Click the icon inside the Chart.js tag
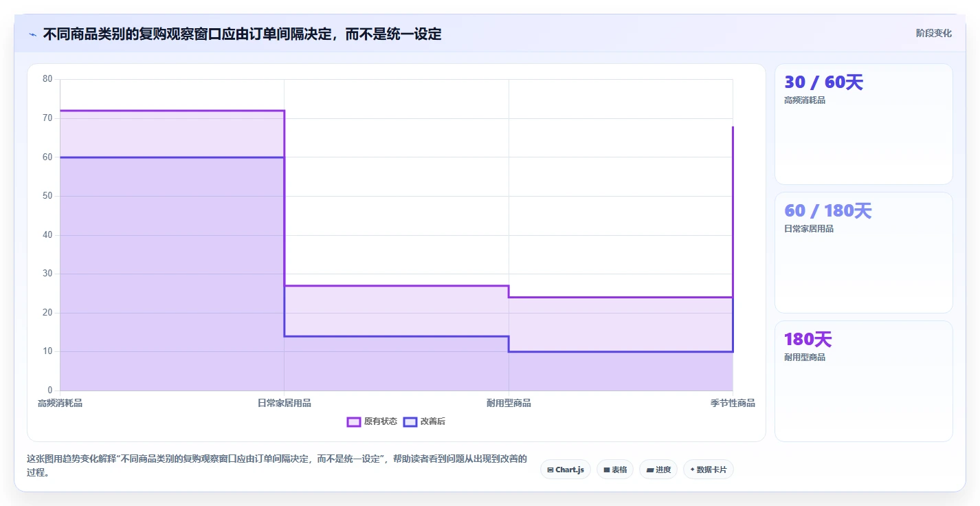 click(x=550, y=470)
